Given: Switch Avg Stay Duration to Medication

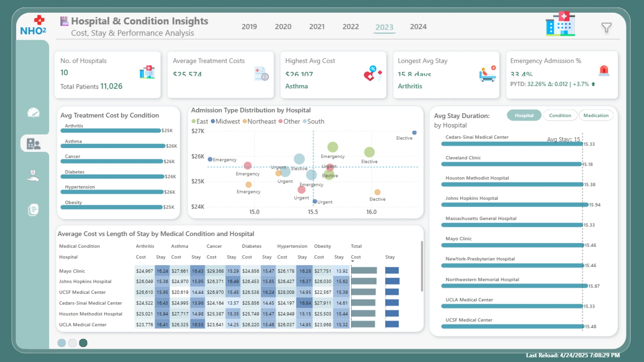Looking at the screenshot, I should click(x=596, y=115).
